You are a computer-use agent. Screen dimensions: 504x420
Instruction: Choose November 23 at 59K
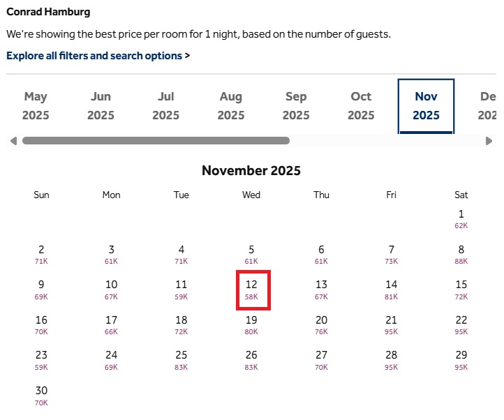(x=41, y=359)
